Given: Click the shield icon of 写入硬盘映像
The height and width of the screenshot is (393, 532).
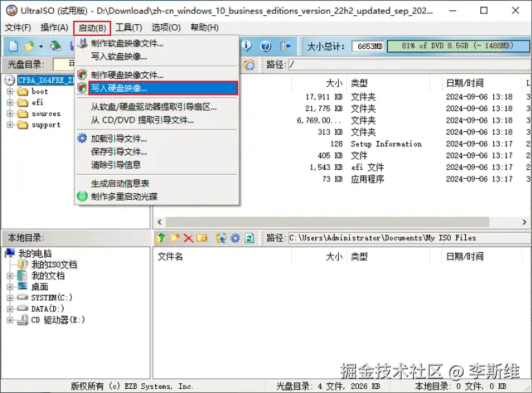Looking at the screenshot, I should click(x=82, y=88).
